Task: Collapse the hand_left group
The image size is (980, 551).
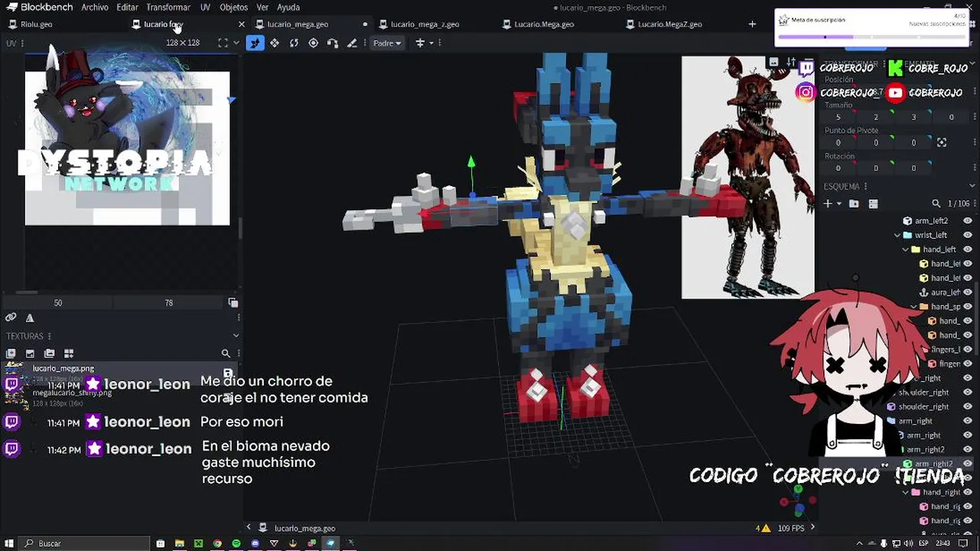Action: coord(906,249)
